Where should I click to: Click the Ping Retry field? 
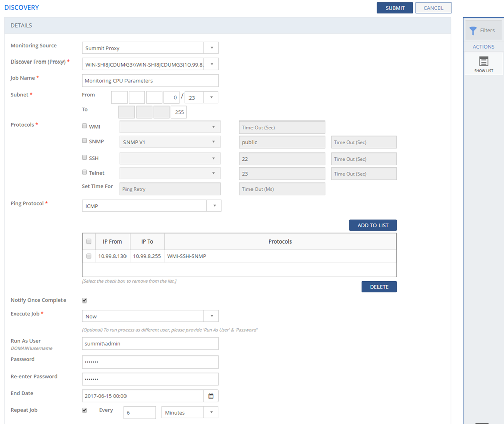(170, 189)
